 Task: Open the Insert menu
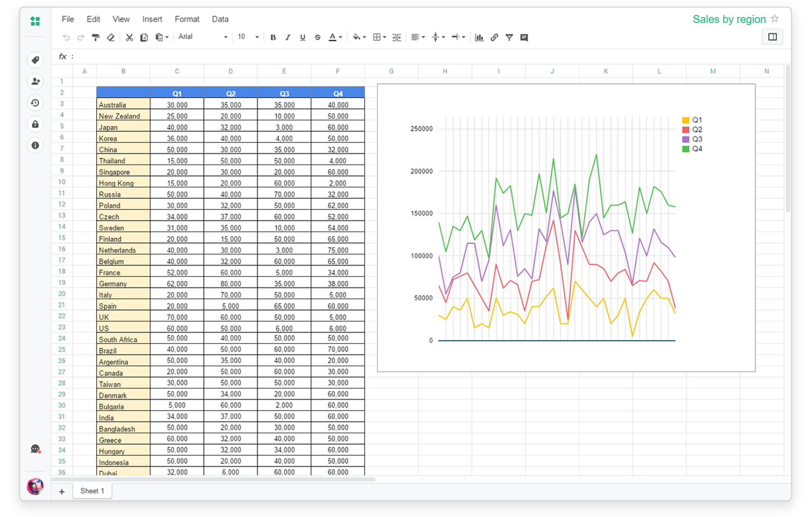pyautogui.click(x=152, y=19)
